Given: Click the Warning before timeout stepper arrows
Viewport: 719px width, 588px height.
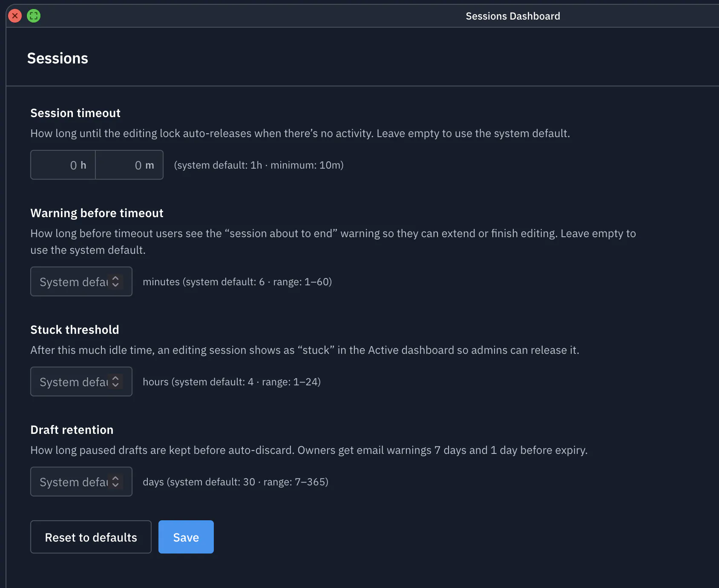Looking at the screenshot, I should coord(115,281).
